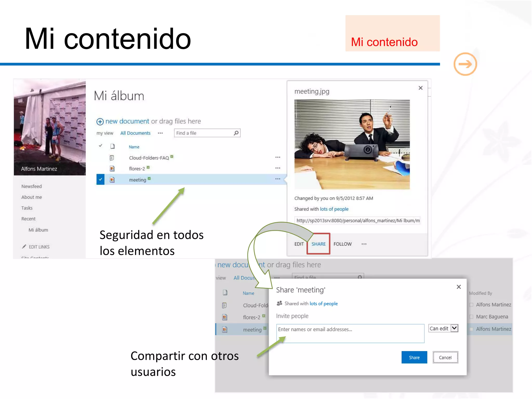This screenshot has width=532, height=399.
Task: Click SHARE in the preview callout
Action: [318, 244]
